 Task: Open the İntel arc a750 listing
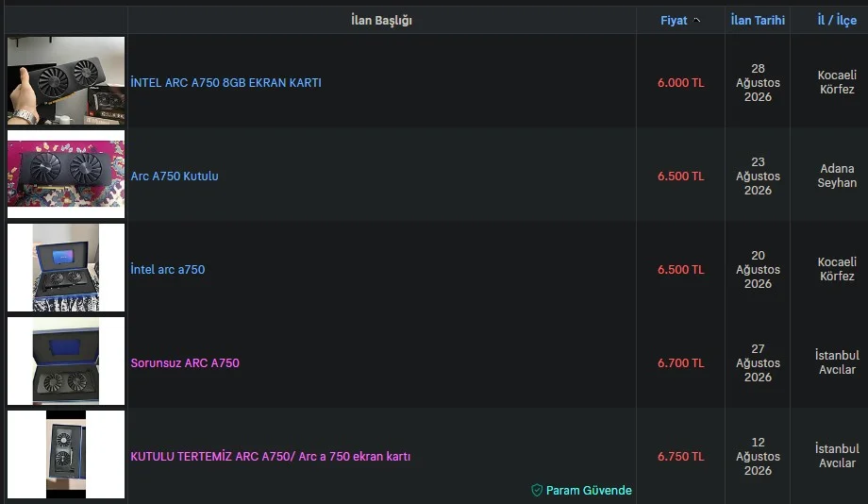[168, 269]
